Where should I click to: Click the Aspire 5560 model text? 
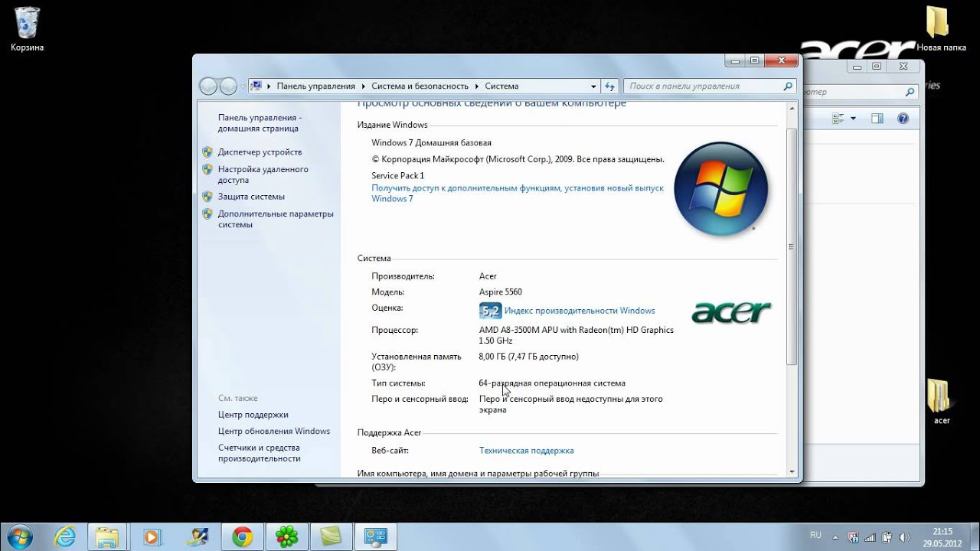[x=501, y=292]
